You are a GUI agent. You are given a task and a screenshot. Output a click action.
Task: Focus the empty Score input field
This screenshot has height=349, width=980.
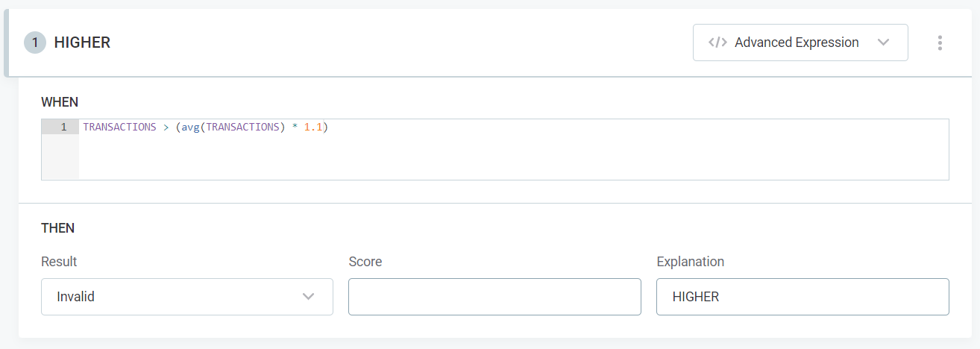pyautogui.click(x=494, y=297)
